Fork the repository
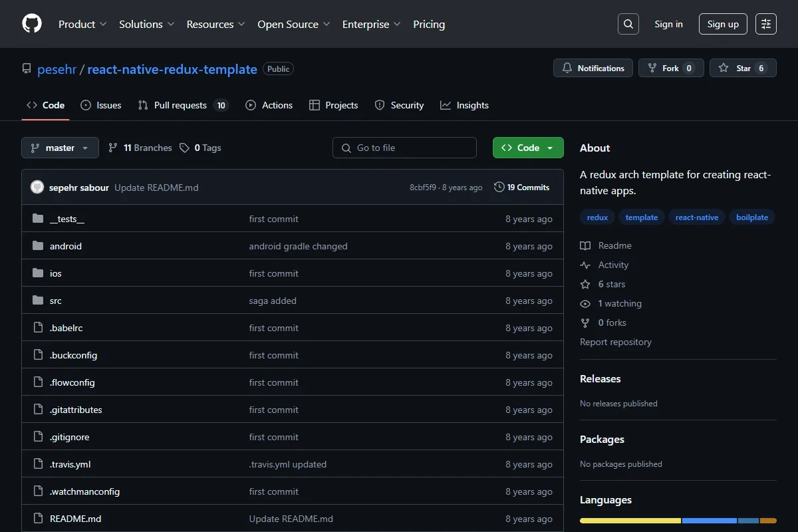Screen dimensions: 798x532 click(x=671, y=68)
